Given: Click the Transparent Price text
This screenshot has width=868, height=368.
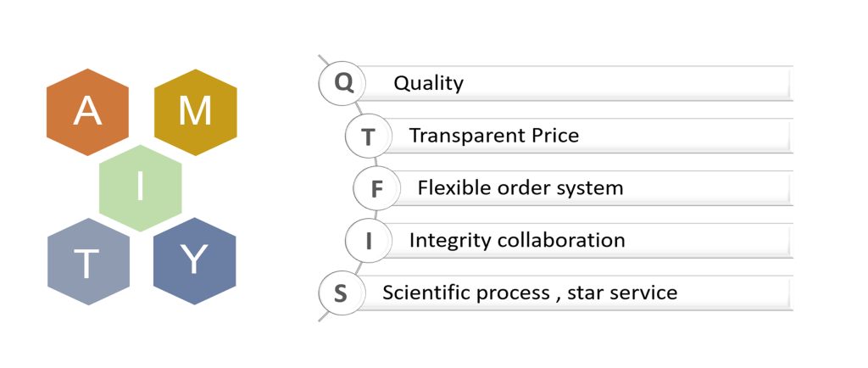Looking at the screenshot, I should coord(494,136).
